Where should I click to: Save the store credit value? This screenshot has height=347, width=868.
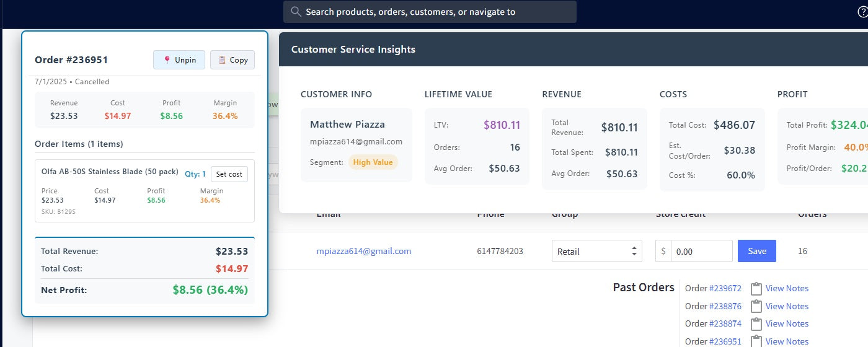tap(756, 251)
